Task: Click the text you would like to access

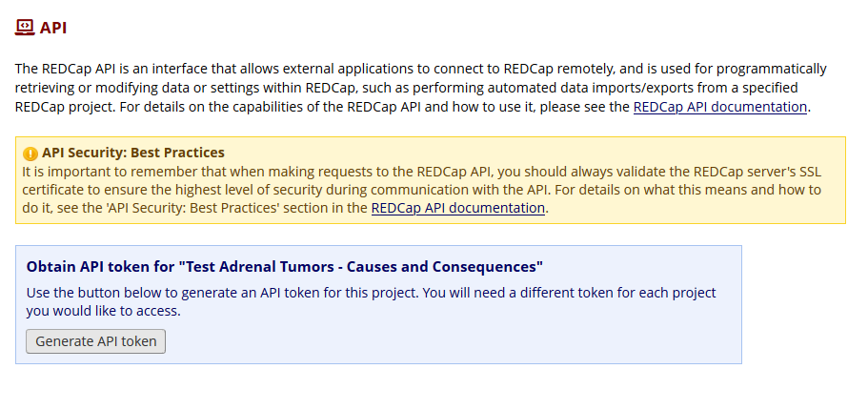Action: coord(104,311)
